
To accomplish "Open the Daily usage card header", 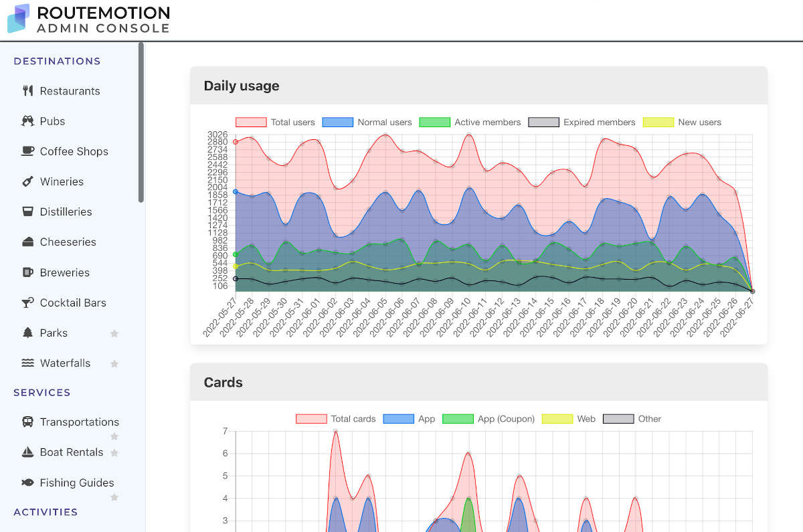I will [242, 86].
